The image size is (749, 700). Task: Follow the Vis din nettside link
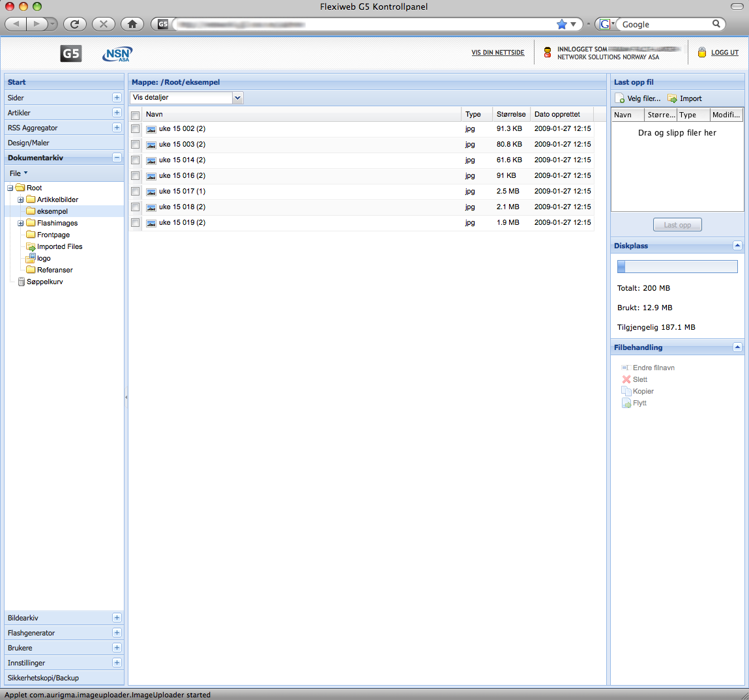(498, 53)
